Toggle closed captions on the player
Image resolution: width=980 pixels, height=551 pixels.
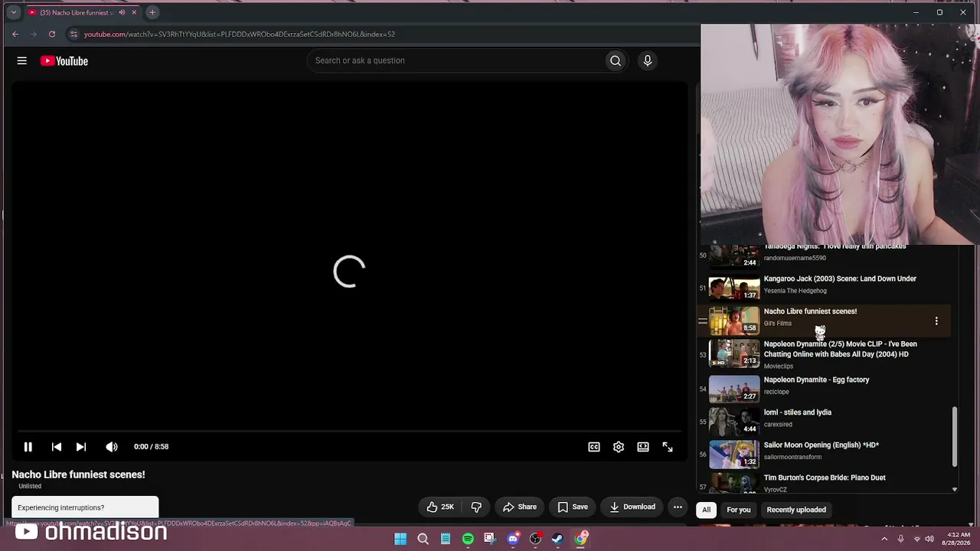(x=594, y=447)
